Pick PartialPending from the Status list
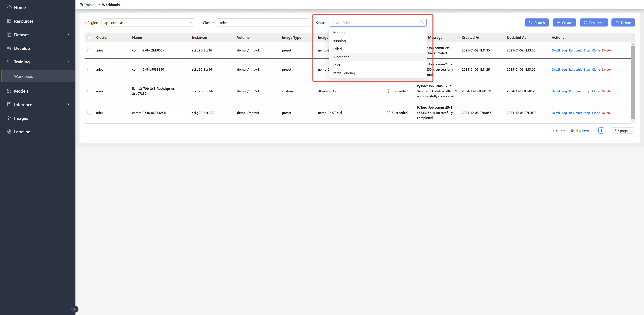The image size is (644, 315). click(378, 73)
